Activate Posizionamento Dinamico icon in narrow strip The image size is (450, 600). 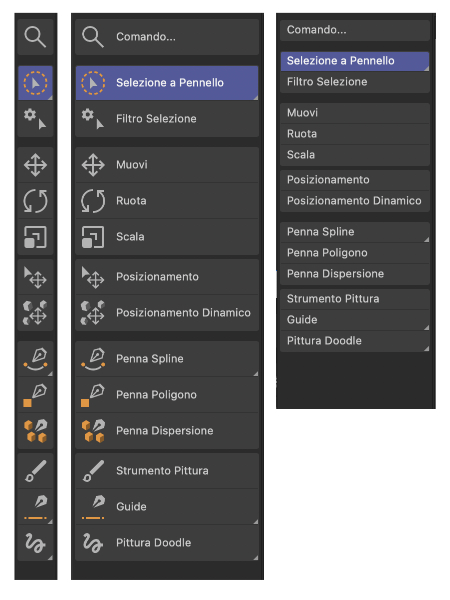point(35,313)
